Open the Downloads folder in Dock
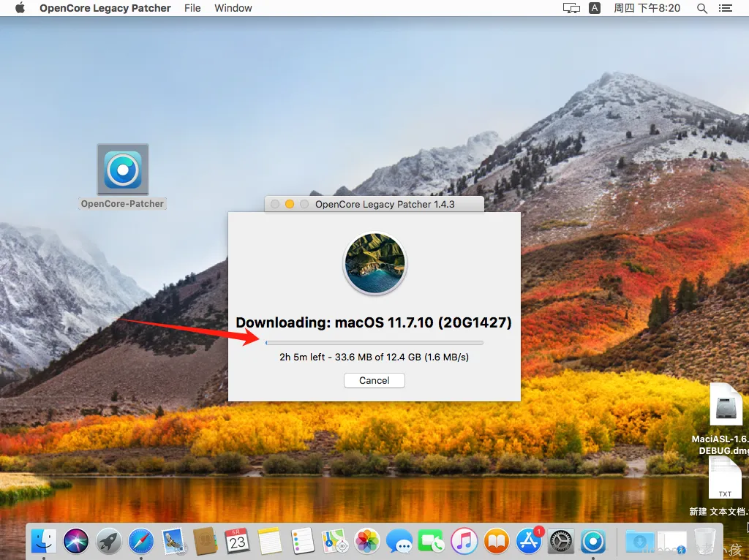The width and height of the screenshot is (749, 560). click(640, 542)
